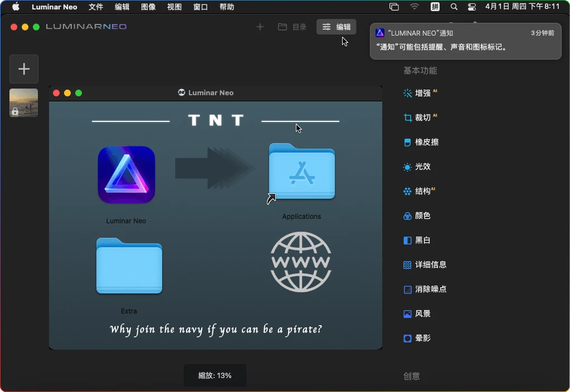Image resolution: width=570 pixels, height=392 pixels.
Task: Click the 缩放 13% zoom button
Action: click(215, 375)
